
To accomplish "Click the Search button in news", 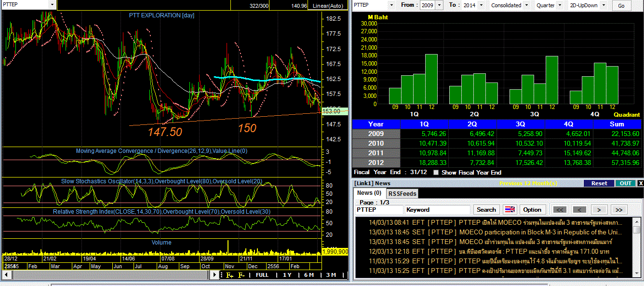I will click(486, 210).
